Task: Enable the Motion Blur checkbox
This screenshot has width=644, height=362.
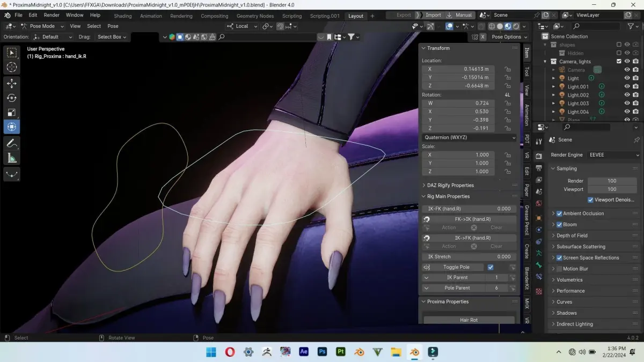Action: 559,269
